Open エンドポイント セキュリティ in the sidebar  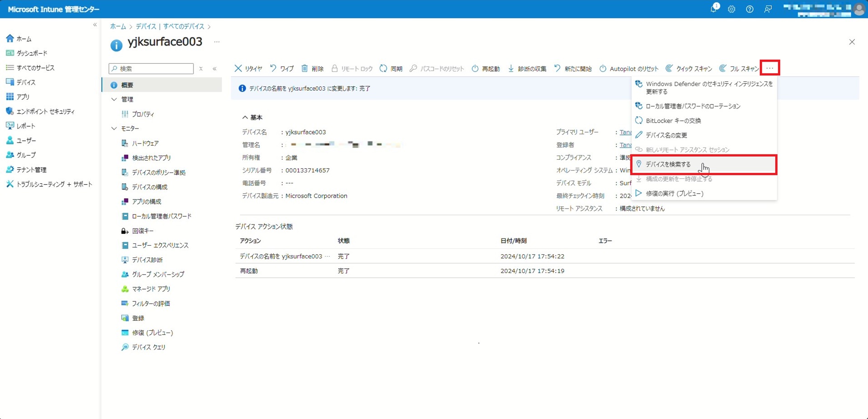click(x=40, y=111)
